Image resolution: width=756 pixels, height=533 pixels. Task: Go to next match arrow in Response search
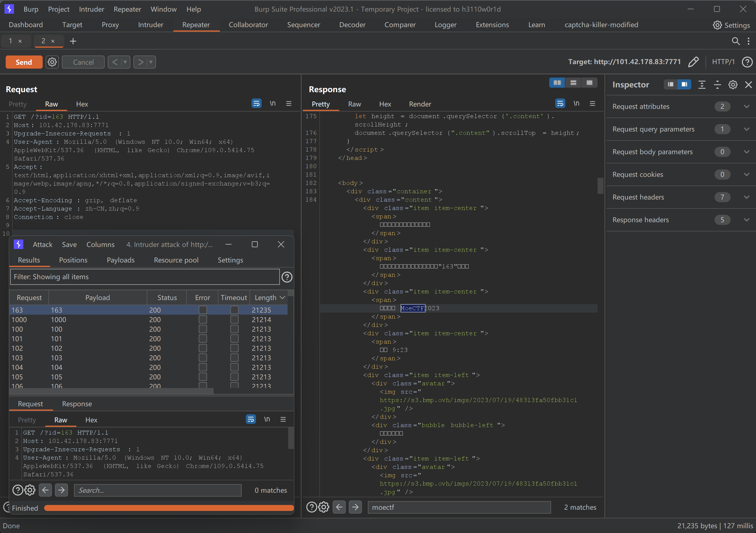[355, 507]
